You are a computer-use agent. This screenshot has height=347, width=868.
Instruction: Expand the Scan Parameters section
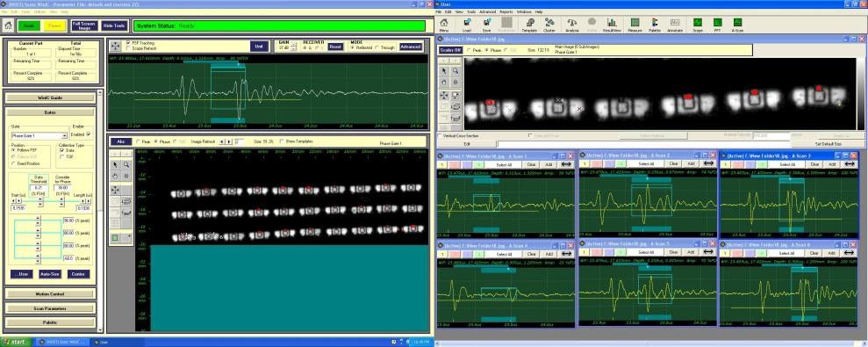pos(50,308)
